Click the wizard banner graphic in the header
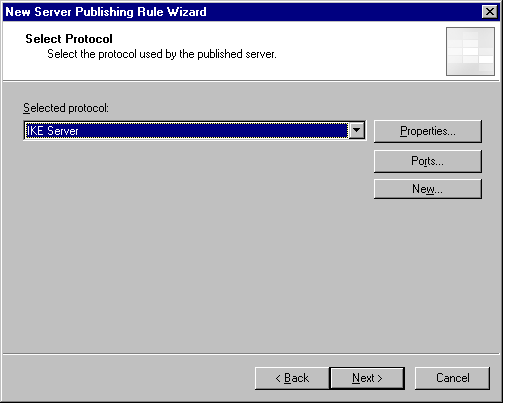Viewport: 506px width, 406px height. click(470, 51)
